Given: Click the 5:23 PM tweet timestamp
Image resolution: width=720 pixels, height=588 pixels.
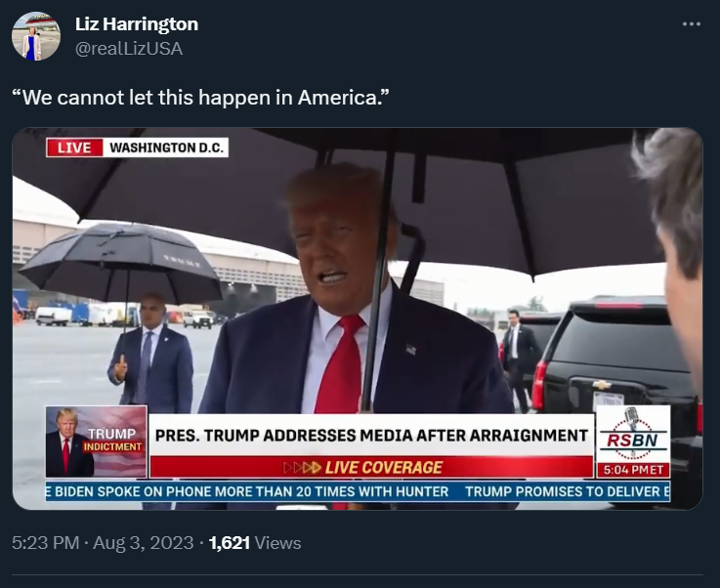Looking at the screenshot, I should 46,543.
